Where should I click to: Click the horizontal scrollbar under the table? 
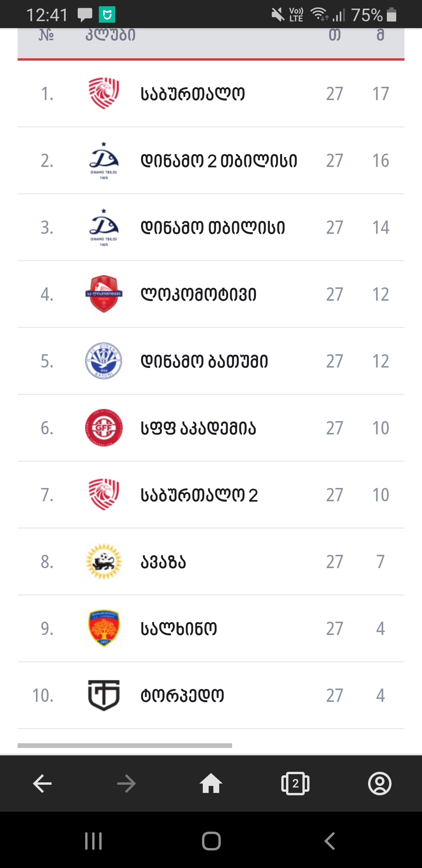tap(125, 746)
